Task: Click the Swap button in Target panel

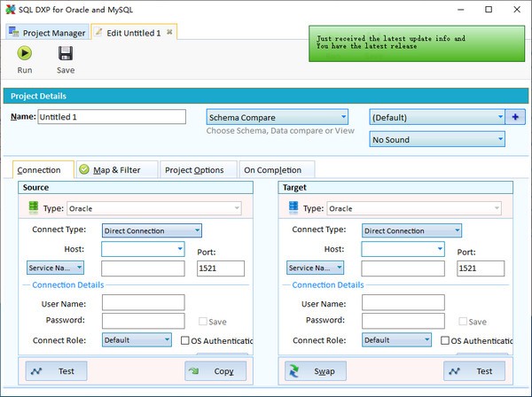Action: (316, 371)
